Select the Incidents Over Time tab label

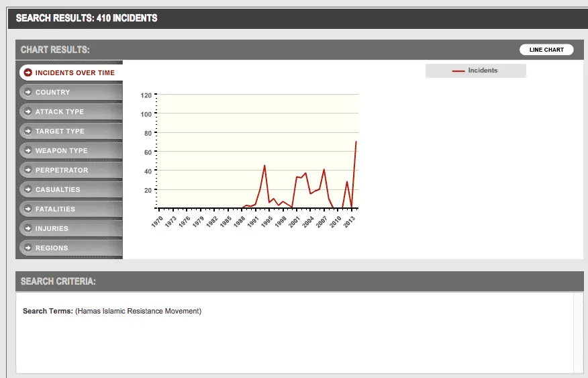75,73
